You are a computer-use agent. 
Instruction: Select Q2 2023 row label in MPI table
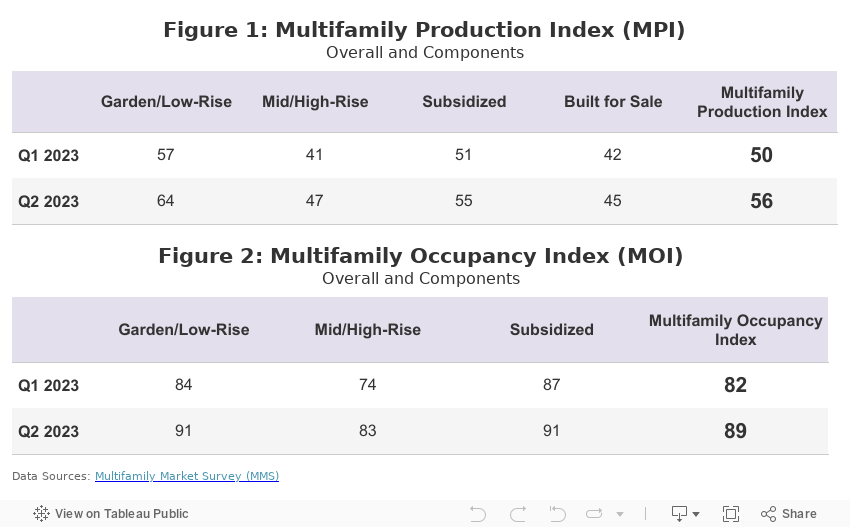coord(48,202)
